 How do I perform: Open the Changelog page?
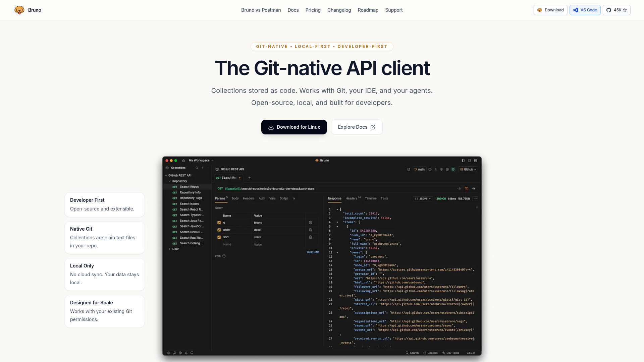click(x=339, y=10)
